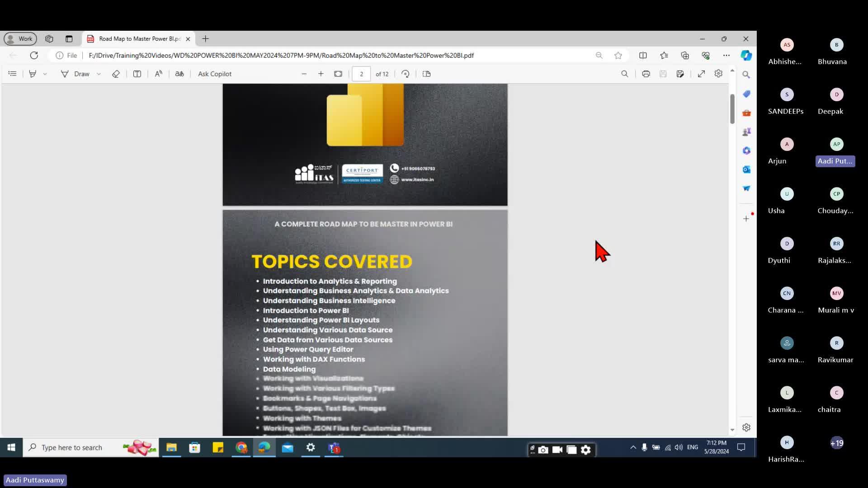Viewport: 868px width, 488px height.
Task: Select the Draw tool
Action: pos(75,74)
